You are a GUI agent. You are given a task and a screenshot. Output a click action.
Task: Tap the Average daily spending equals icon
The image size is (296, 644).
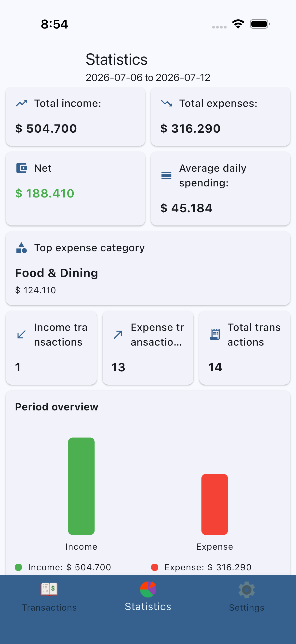coord(166,176)
